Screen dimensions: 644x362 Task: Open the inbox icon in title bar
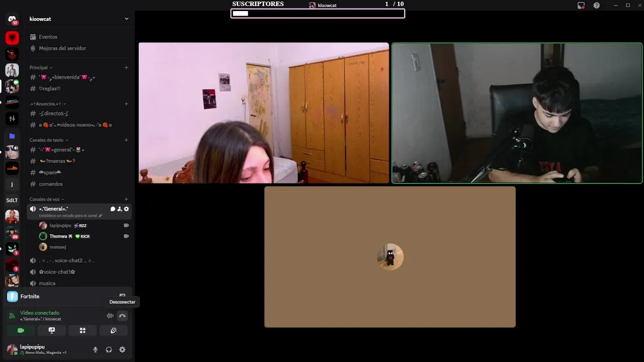581,5
